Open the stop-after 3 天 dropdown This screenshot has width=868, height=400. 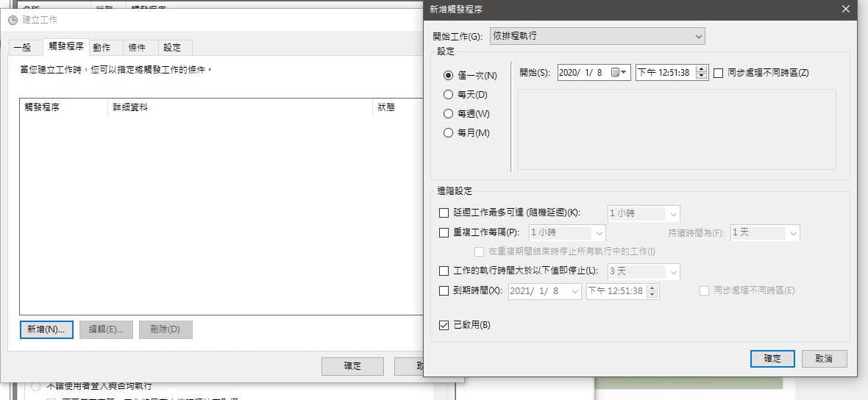point(643,271)
